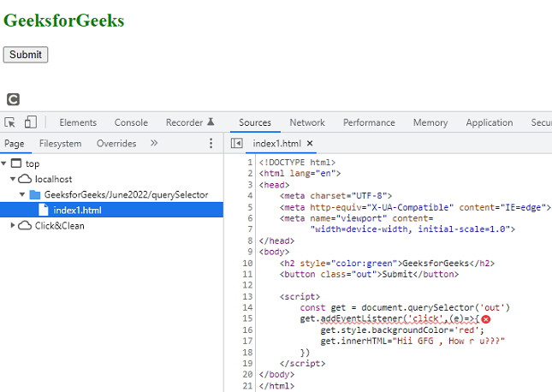Click the top frame window icon
This screenshot has width=552, height=392.
coord(16,163)
